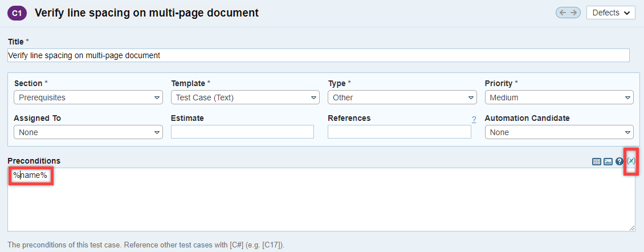The image size is (644, 252).
Task: Click the References help question mark link
Action: tap(474, 119)
